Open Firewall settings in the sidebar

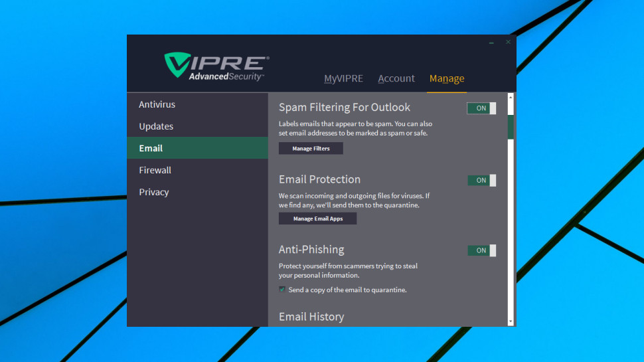click(198, 170)
